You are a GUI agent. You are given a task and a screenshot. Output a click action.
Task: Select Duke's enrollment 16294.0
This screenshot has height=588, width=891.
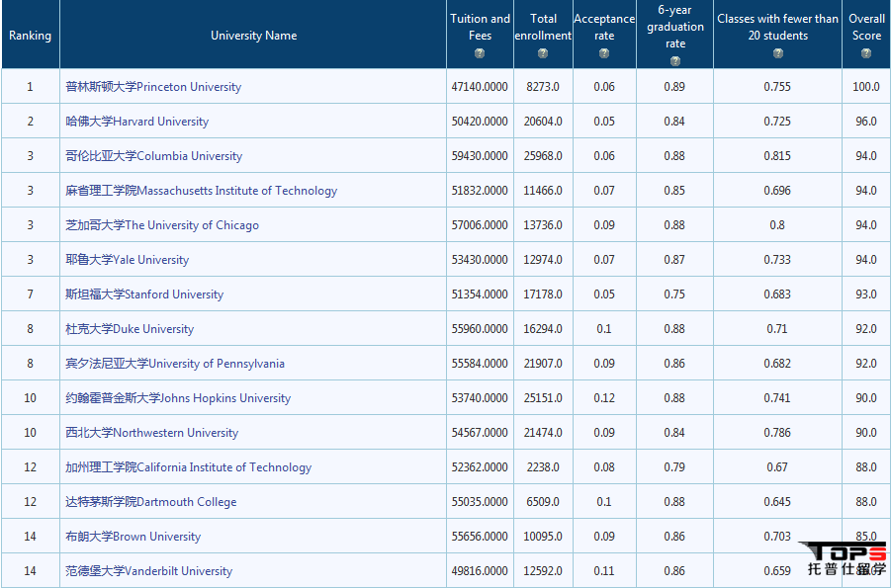(x=543, y=329)
